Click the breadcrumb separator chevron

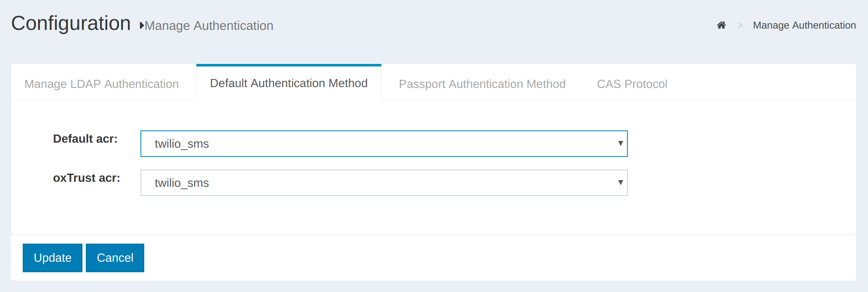click(740, 26)
